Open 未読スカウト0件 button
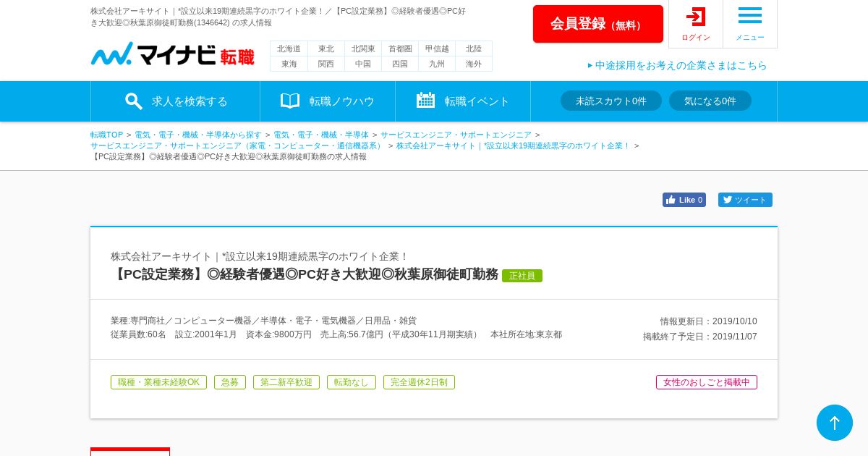 tap(611, 101)
